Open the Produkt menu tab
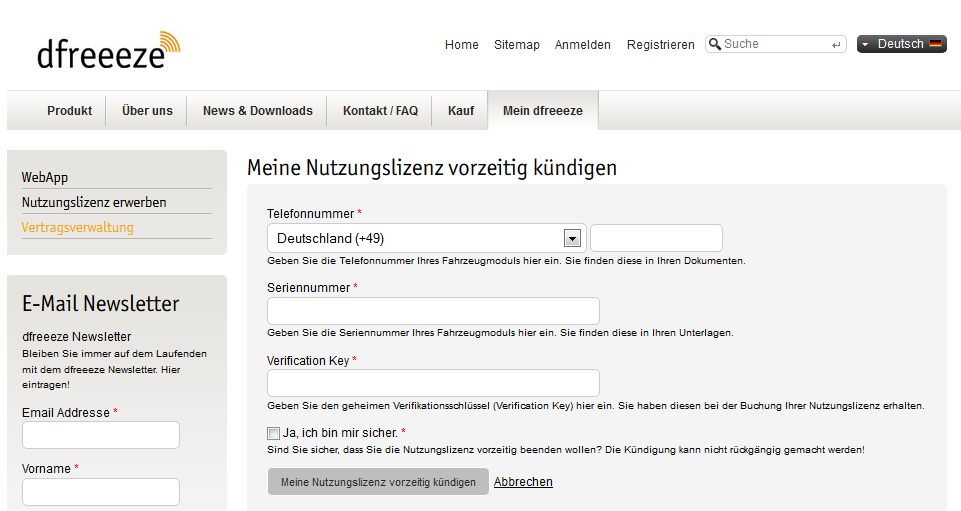961x511 pixels. tap(69, 111)
